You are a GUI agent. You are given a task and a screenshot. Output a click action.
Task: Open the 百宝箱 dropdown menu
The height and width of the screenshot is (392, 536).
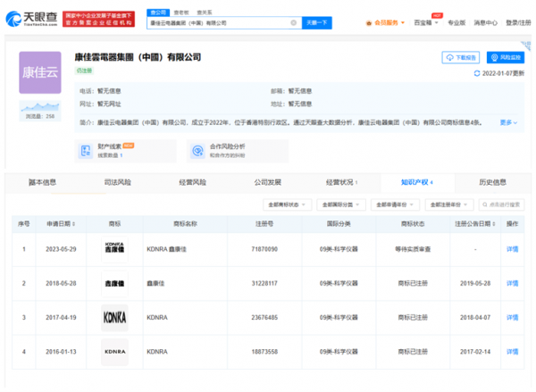[426, 23]
